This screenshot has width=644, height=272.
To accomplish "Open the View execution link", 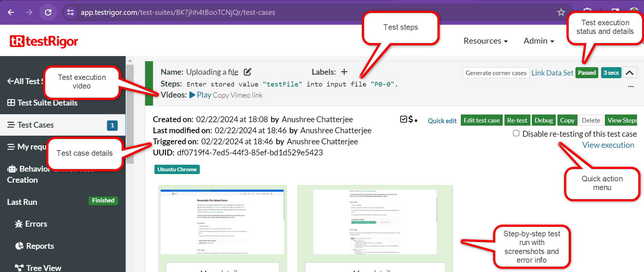I will pos(608,145).
